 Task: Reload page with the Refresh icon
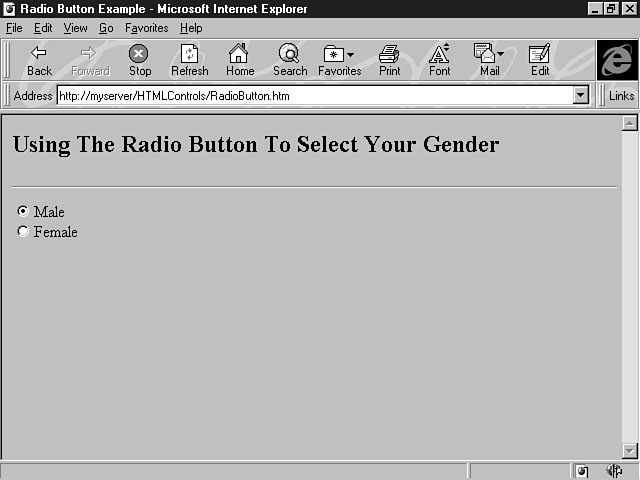pyautogui.click(x=189, y=54)
